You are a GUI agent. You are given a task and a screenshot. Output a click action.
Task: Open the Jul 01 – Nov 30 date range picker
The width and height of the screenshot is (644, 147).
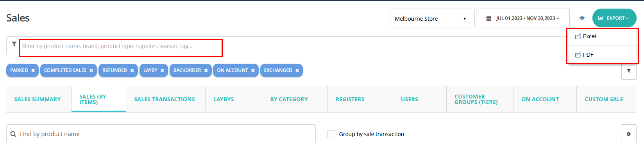523,18
